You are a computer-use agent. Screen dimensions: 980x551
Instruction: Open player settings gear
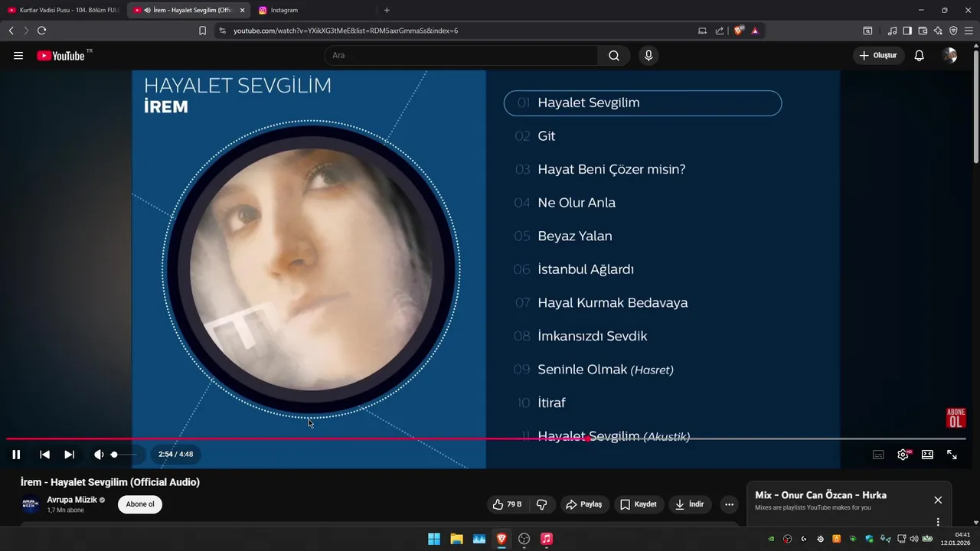(x=903, y=455)
